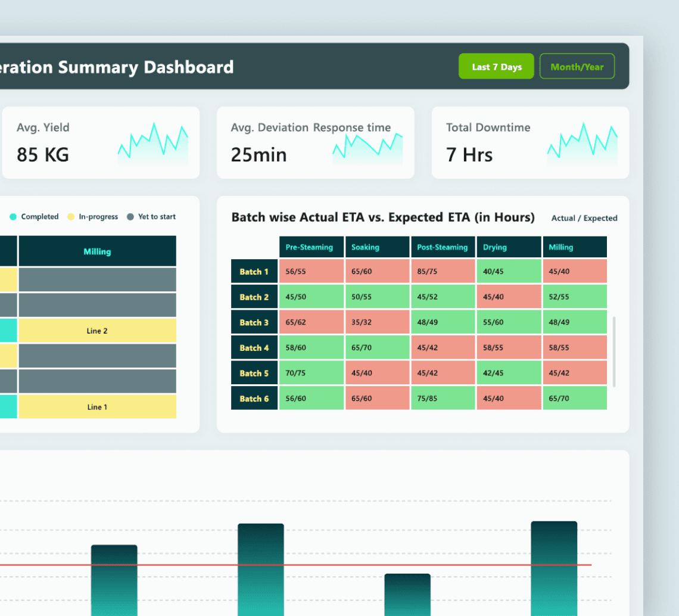The width and height of the screenshot is (679, 616).
Task: Select the Pre-Steaming column header
Action: (312, 247)
